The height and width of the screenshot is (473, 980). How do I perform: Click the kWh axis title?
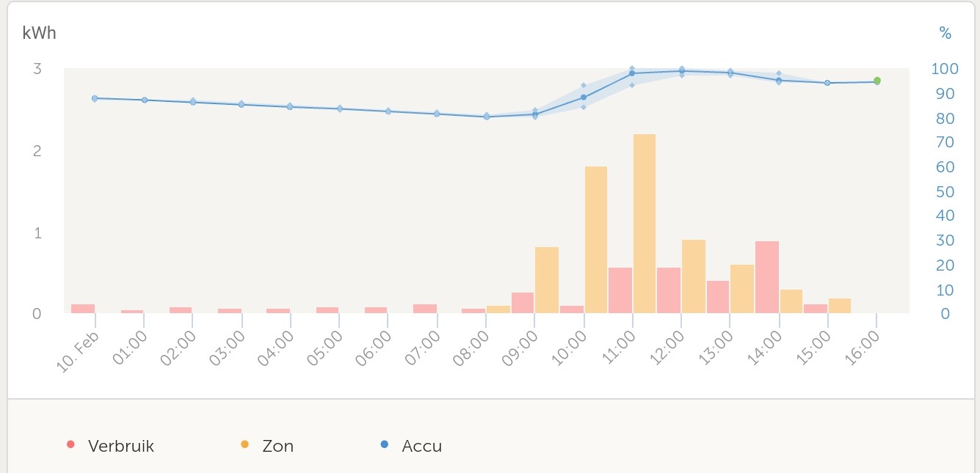coord(40,33)
